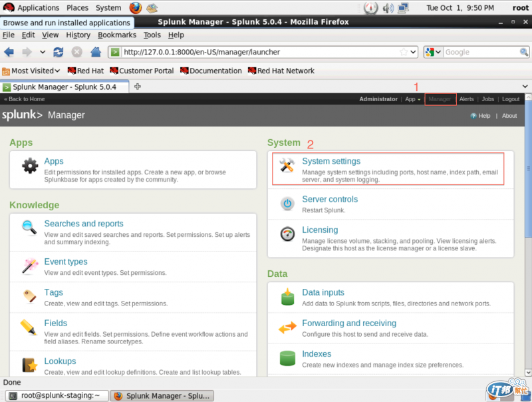532x402 pixels.
Task: Click the Event types wand icon
Action: 30,266
